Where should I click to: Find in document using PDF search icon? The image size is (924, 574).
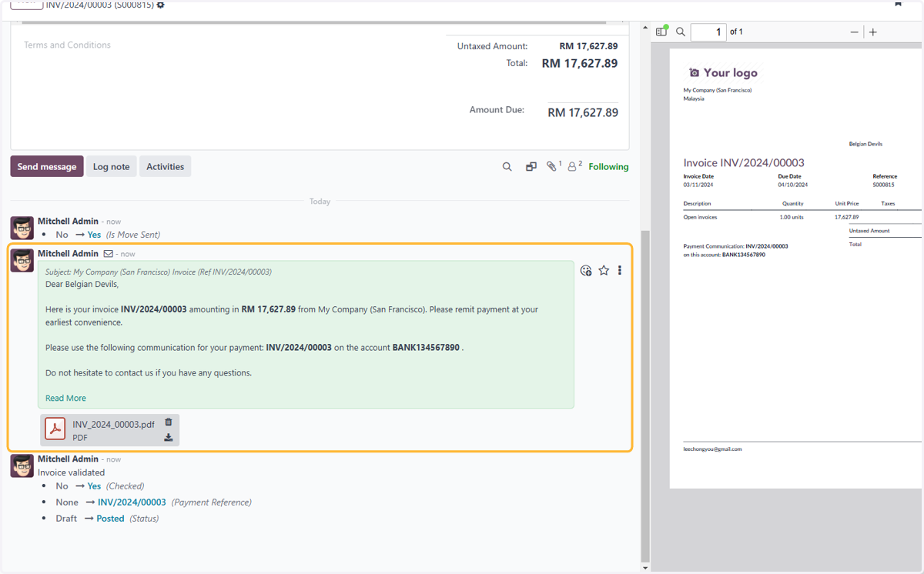click(x=681, y=32)
